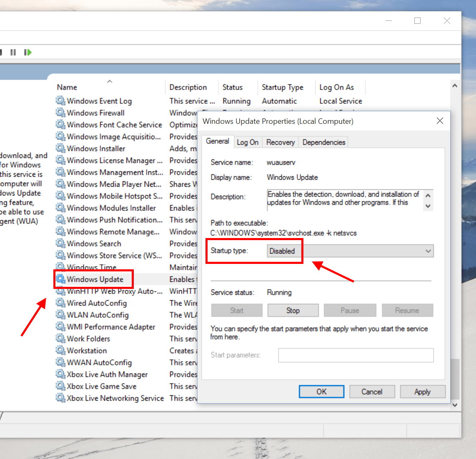Click OK in Windows Update Properties
Viewport: 476px width, 459px height.
pos(321,391)
